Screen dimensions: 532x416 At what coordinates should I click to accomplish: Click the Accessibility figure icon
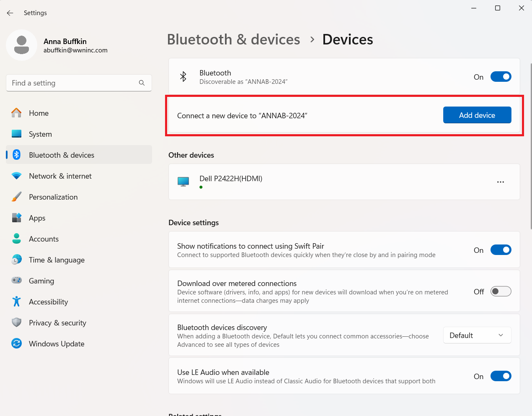(x=16, y=302)
